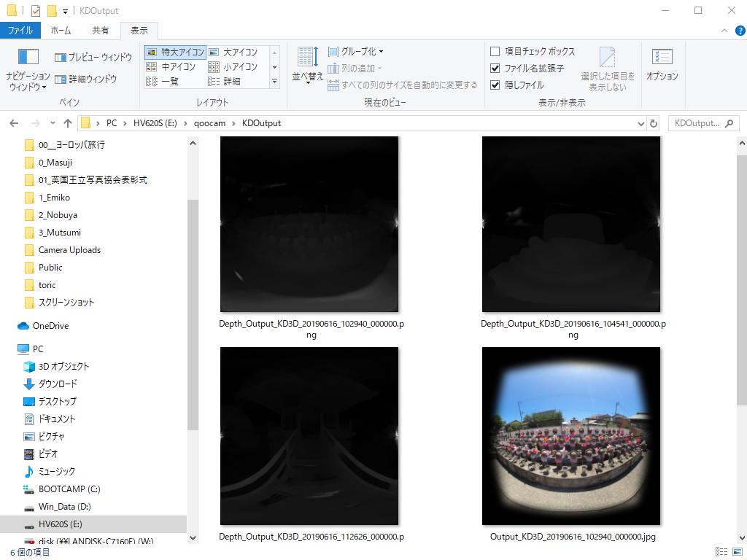Select Details (詳細) layout

click(x=225, y=82)
